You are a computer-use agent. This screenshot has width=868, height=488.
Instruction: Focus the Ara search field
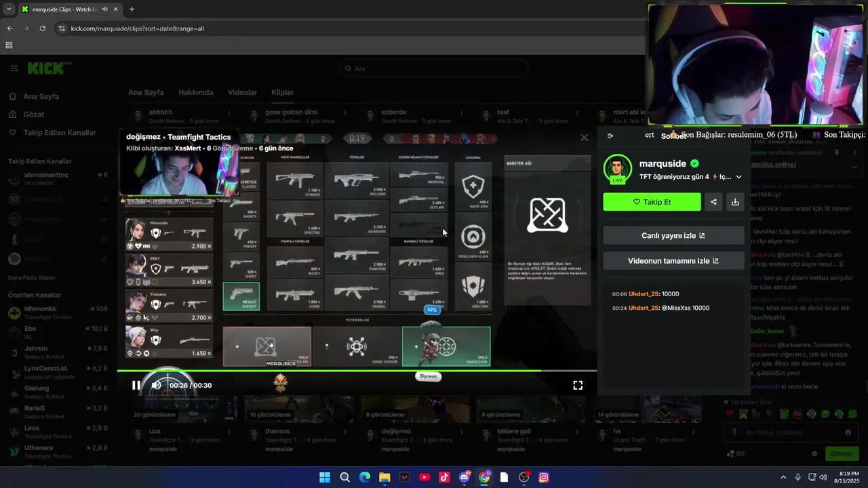(x=434, y=68)
